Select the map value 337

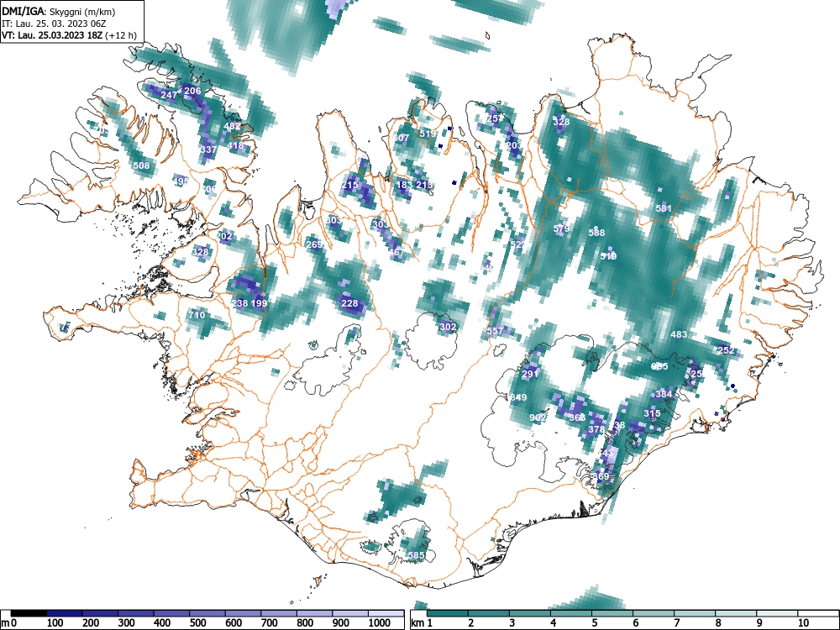pyautogui.click(x=208, y=149)
